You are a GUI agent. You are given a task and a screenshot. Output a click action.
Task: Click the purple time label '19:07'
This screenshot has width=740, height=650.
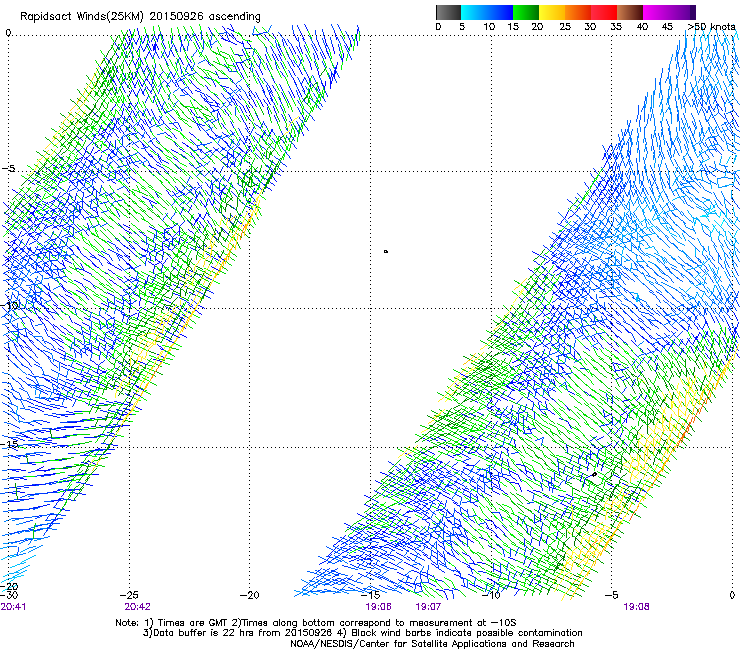pyautogui.click(x=428, y=607)
